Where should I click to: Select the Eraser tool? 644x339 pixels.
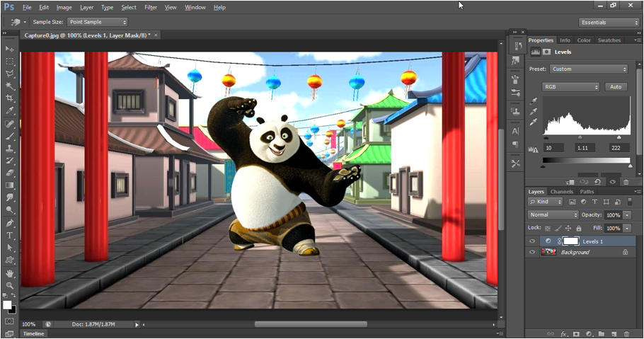[9, 173]
